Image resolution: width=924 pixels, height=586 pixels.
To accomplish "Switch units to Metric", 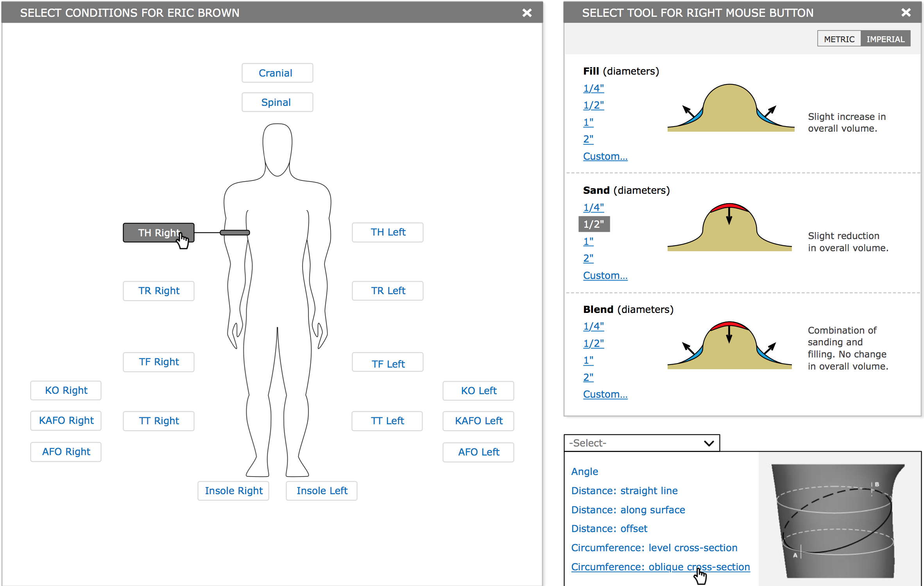I will (x=839, y=39).
